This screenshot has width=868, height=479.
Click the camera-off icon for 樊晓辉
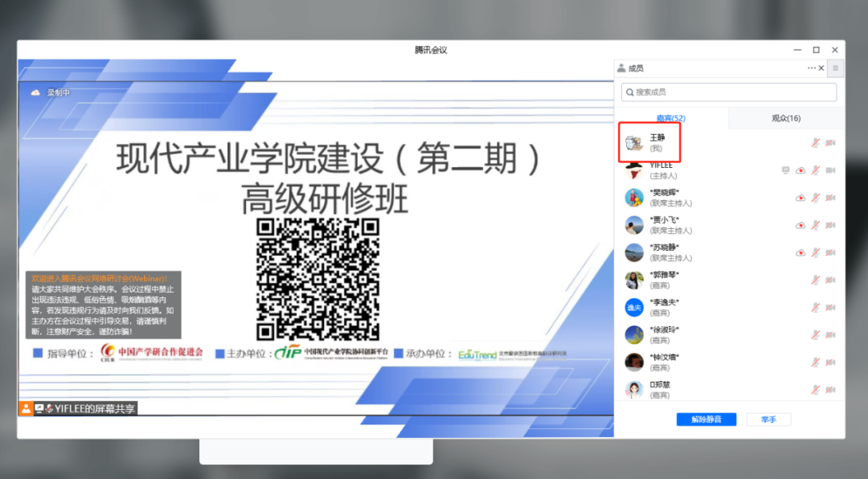point(830,198)
